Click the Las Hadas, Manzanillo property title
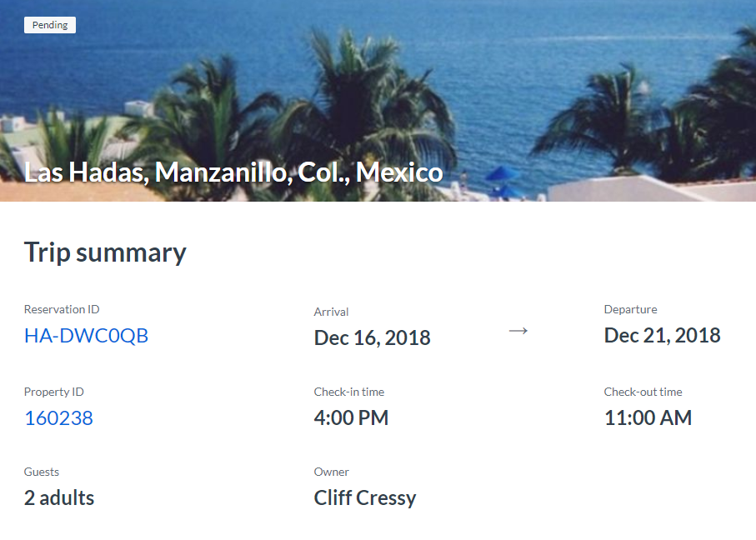This screenshot has height=540, width=756. pyautogui.click(x=233, y=172)
